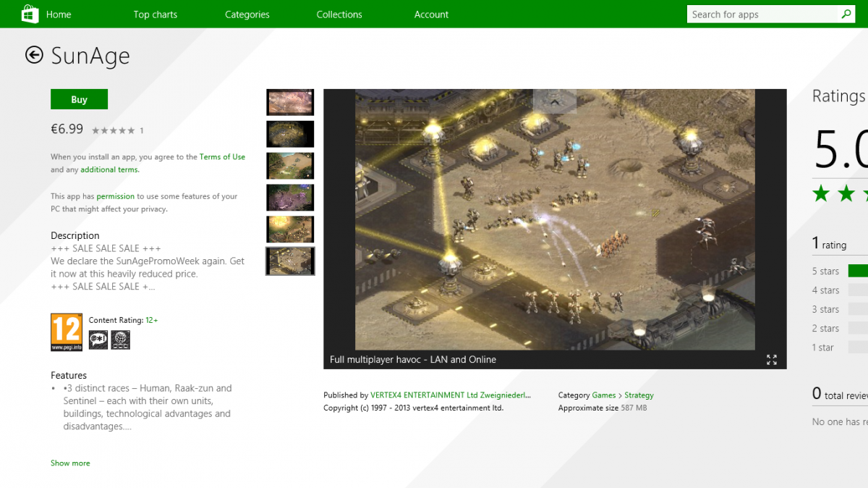Click the Ratings section heading
The height and width of the screenshot is (488, 868).
tap(839, 96)
